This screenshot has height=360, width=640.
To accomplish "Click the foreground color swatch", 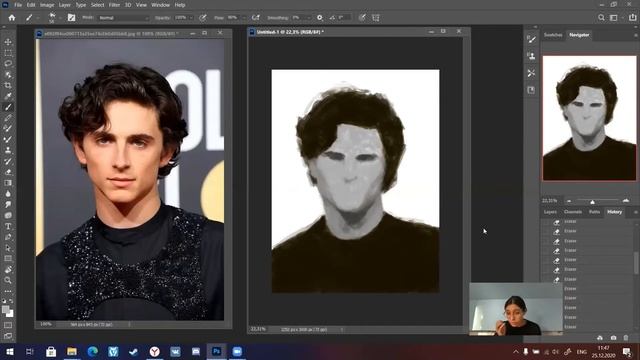I will [x=6, y=310].
